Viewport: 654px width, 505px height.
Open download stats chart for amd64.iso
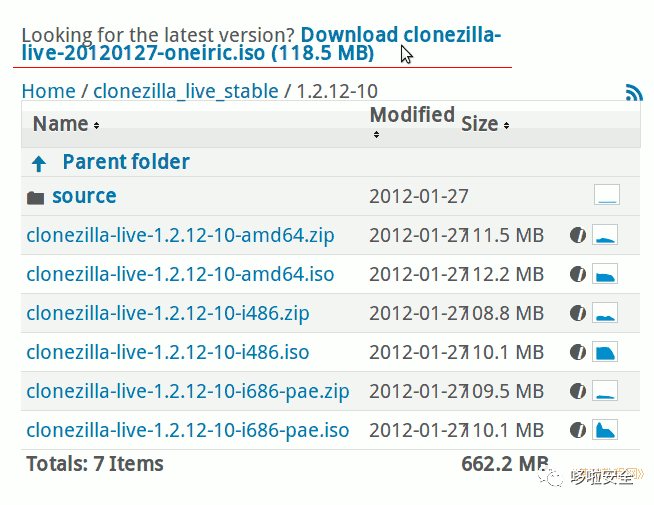pyautogui.click(x=605, y=274)
